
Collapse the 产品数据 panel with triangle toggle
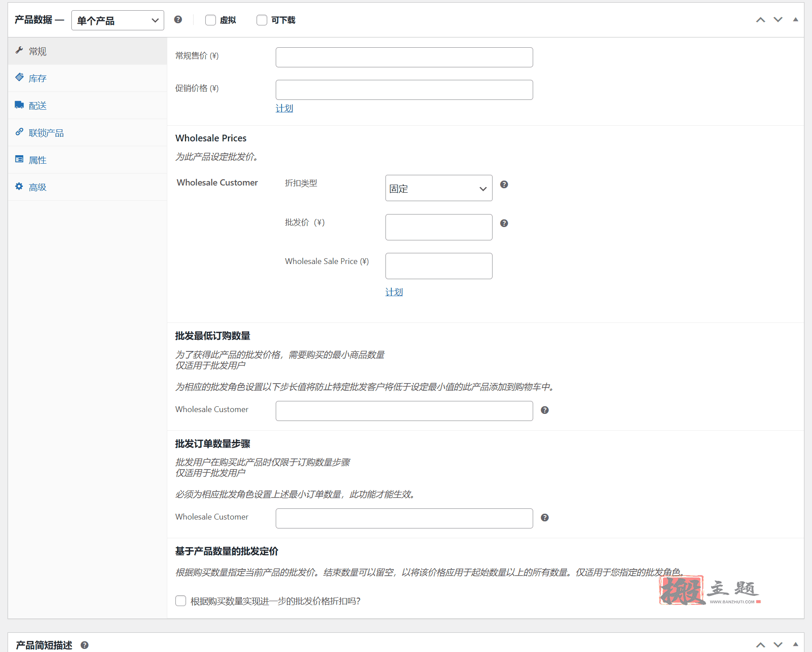(x=795, y=20)
